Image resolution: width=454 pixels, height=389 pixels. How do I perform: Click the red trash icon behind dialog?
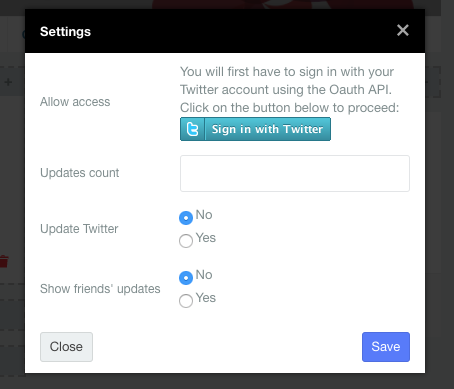click(x=4, y=262)
